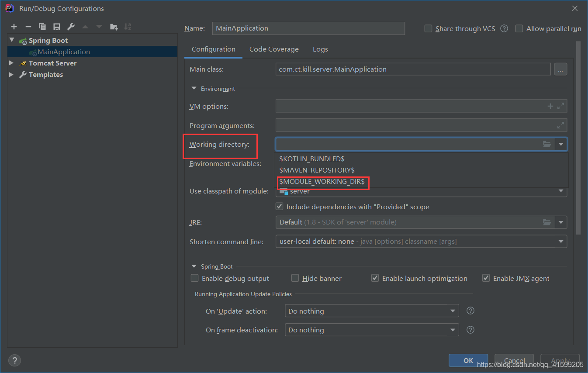This screenshot has height=373, width=588.
Task: Open help for On frame deactivation
Action: [470, 330]
